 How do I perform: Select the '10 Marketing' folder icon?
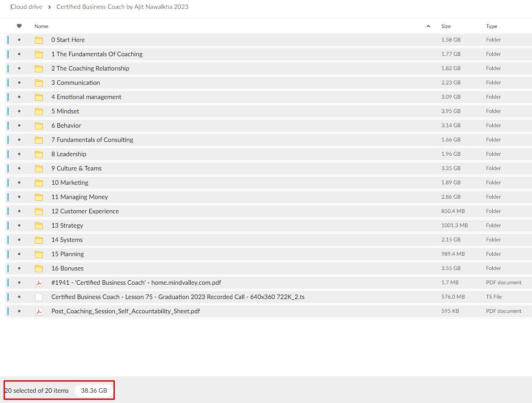pyautogui.click(x=39, y=183)
